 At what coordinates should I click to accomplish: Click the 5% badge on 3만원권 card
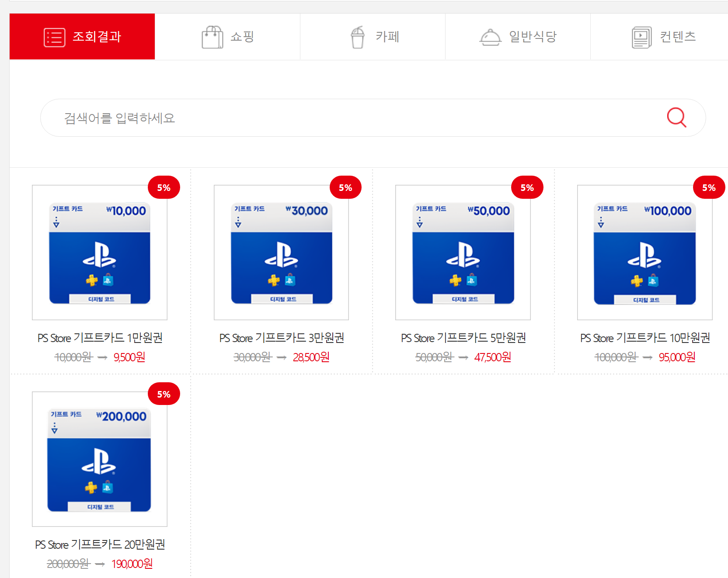point(345,187)
